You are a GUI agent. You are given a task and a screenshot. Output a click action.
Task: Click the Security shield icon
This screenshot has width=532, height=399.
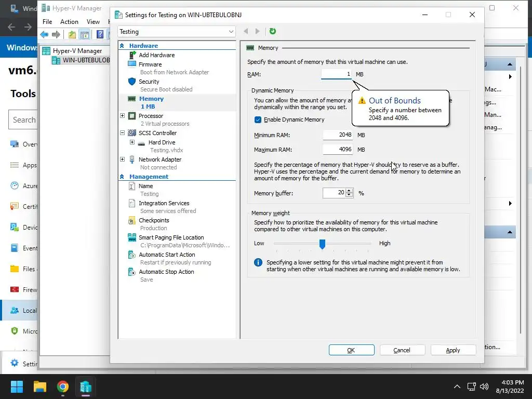(x=132, y=82)
